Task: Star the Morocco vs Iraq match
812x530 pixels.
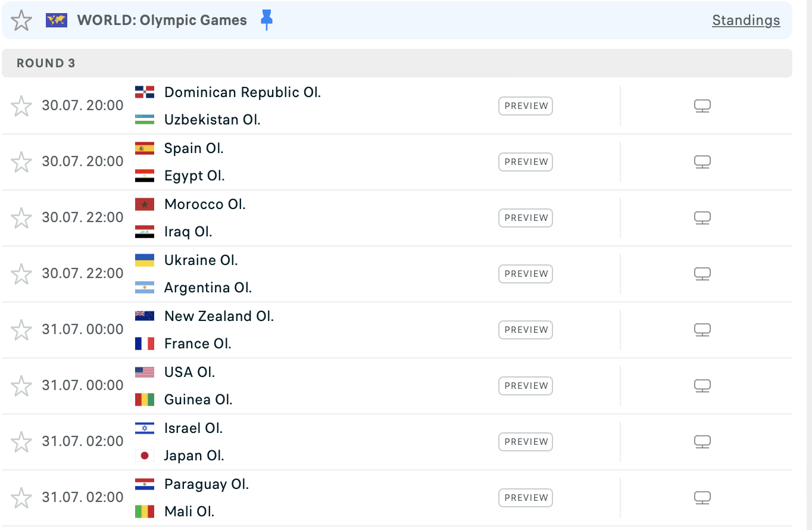Action: [x=21, y=218]
